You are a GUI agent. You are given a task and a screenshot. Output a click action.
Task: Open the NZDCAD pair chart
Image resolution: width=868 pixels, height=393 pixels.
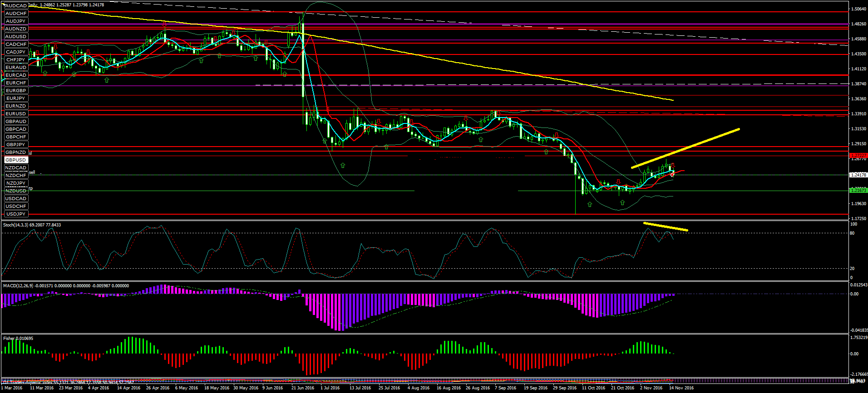click(x=16, y=168)
